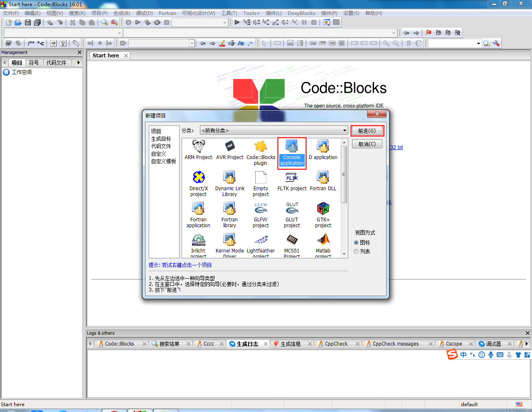The image size is (532, 412).
Task: Open the 文件(F) menu
Action: [x=11, y=13]
